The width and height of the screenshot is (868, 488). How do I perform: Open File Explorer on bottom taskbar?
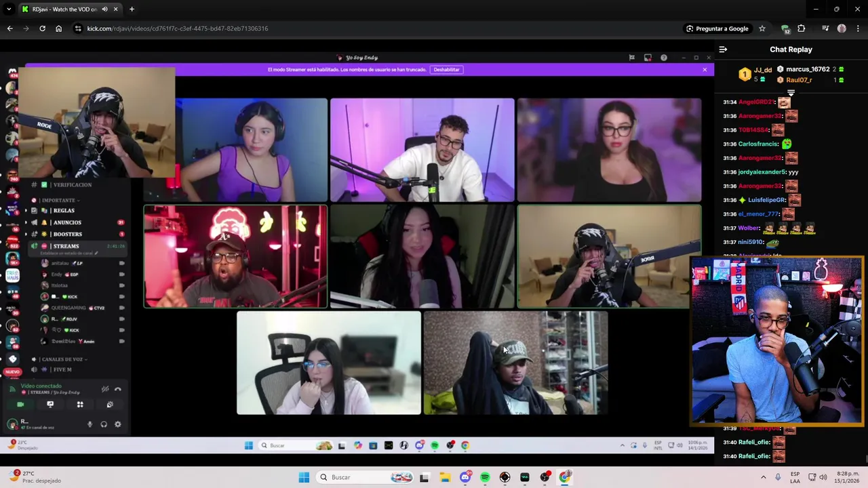[445, 477]
